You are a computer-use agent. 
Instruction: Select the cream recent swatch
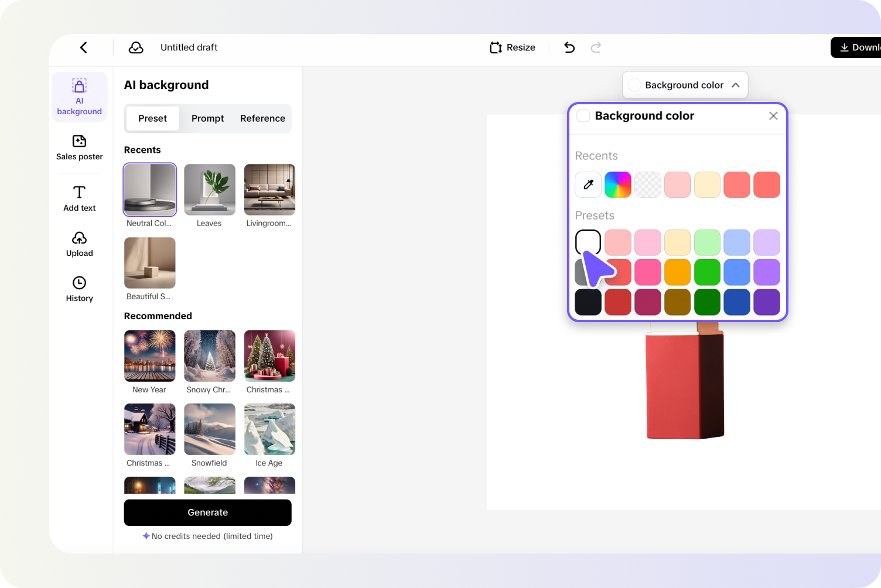pos(708,184)
